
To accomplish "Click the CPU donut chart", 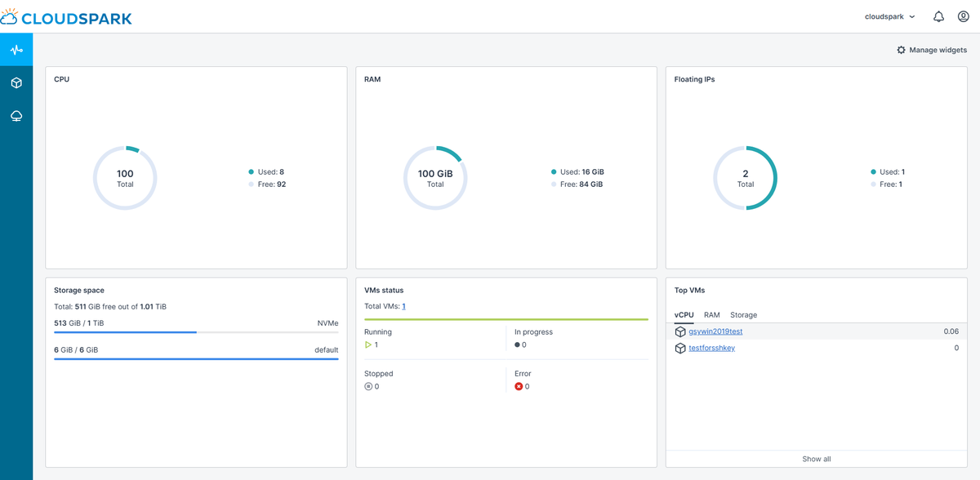I will (x=125, y=178).
